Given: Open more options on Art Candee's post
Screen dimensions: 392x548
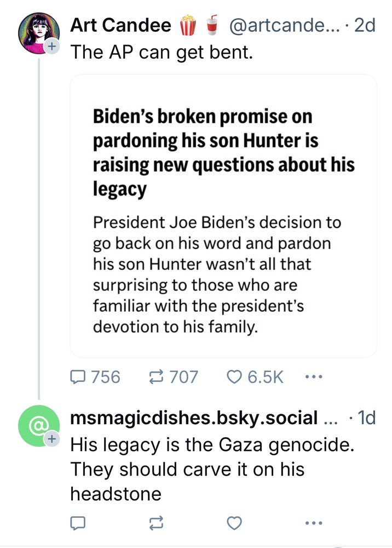Looking at the screenshot, I should [313, 377].
